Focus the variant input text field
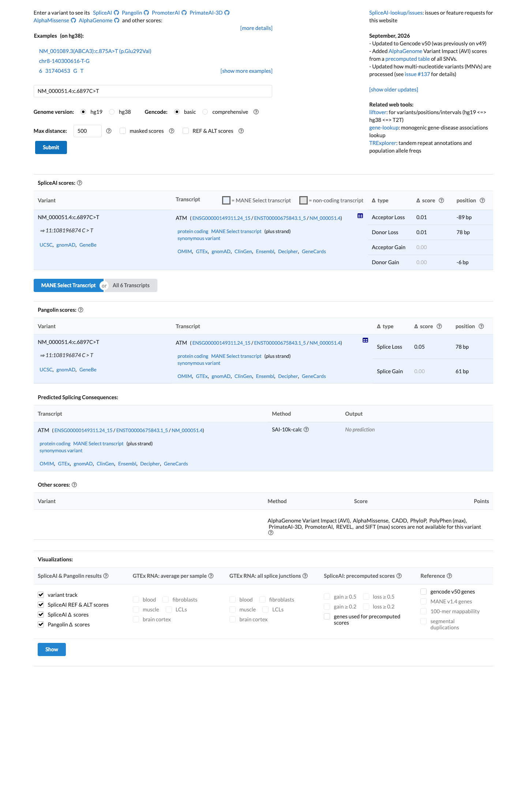 pos(153,91)
